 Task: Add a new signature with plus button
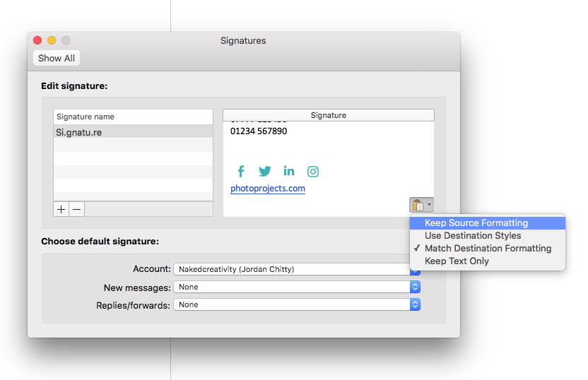point(61,209)
